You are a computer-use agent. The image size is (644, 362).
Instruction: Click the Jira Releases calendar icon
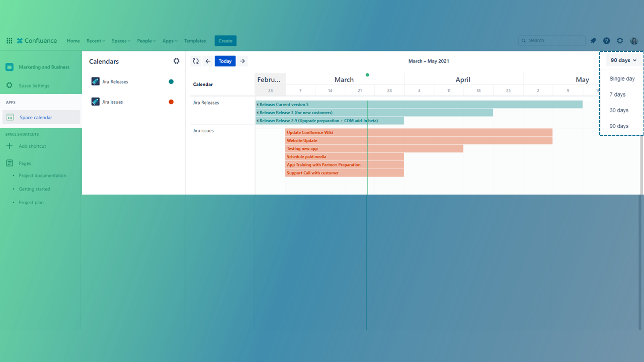pos(95,81)
